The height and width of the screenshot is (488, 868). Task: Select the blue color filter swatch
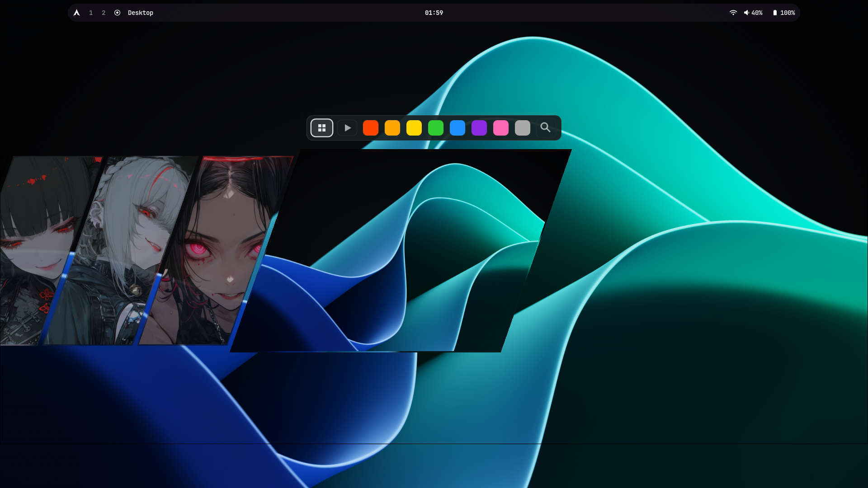click(458, 128)
